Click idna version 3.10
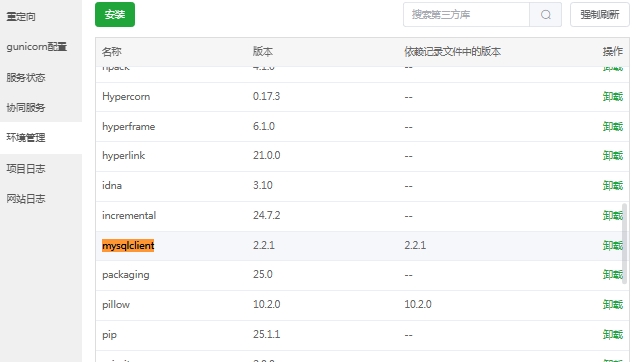 coord(262,185)
